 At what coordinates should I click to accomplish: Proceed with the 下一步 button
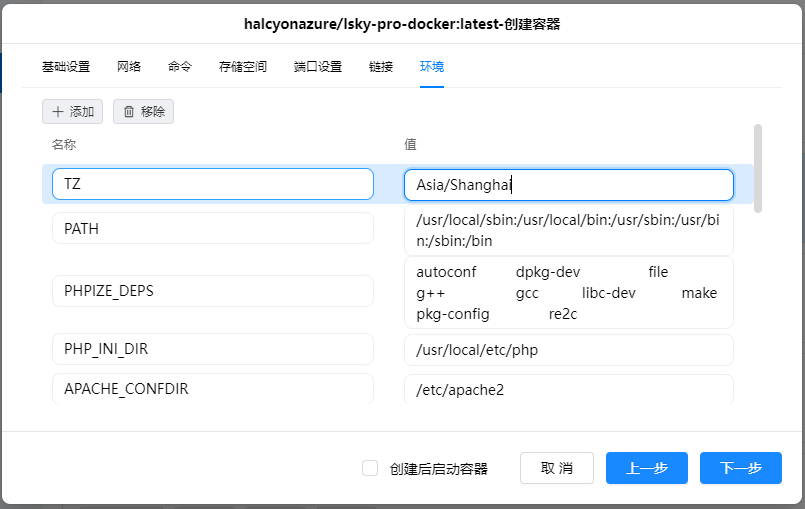(x=740, y=468)
